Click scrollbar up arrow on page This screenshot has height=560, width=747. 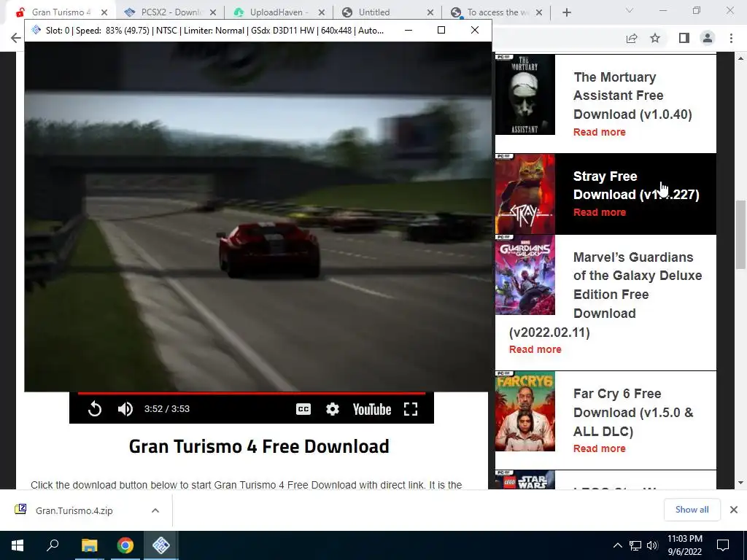pyautogui.click(x=740, y=58)
